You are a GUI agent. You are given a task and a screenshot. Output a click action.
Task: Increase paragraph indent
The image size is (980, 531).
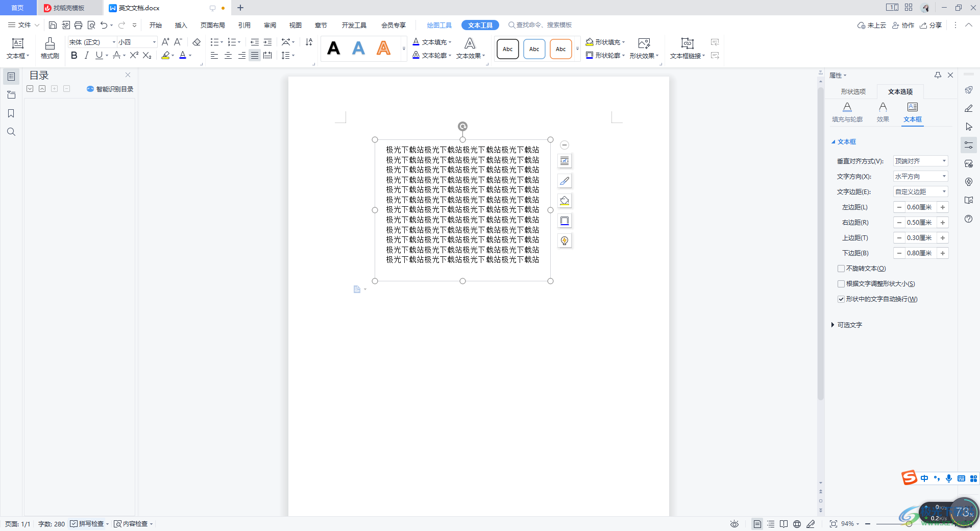pyautogui.click(x=267, y=42)
